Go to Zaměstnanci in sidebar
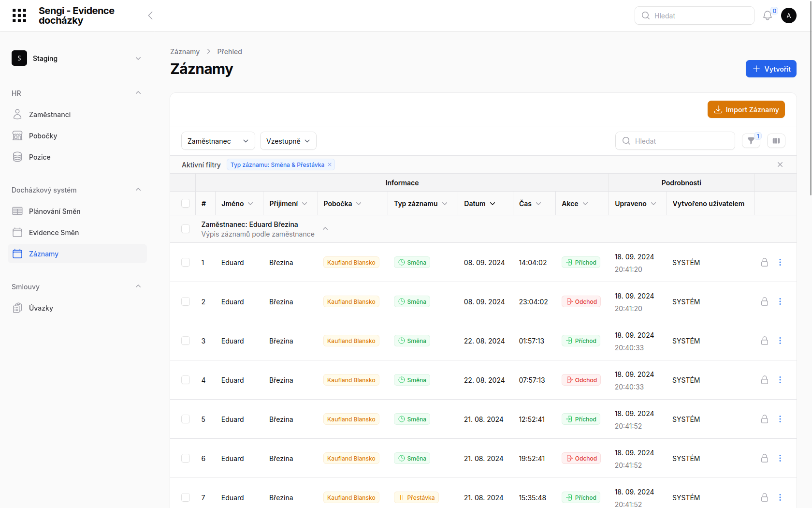Viewport: 812px width, 508px height. pos(77,114)
